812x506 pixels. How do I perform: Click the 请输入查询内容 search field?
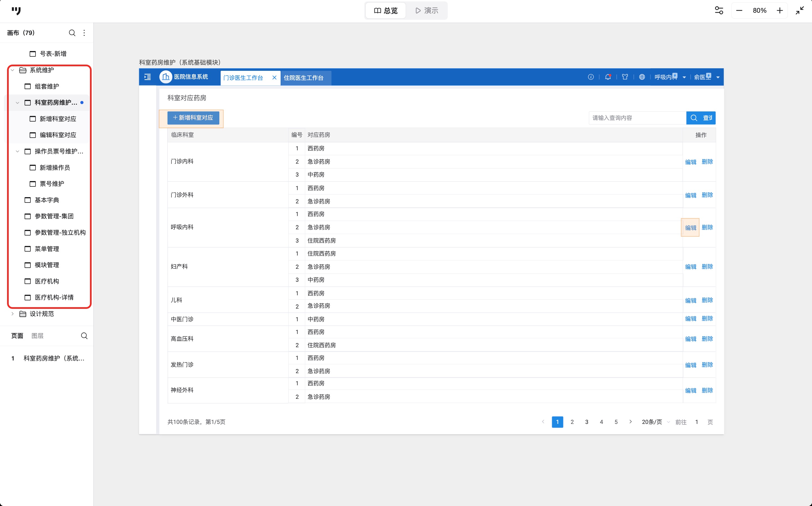[637, 118]
